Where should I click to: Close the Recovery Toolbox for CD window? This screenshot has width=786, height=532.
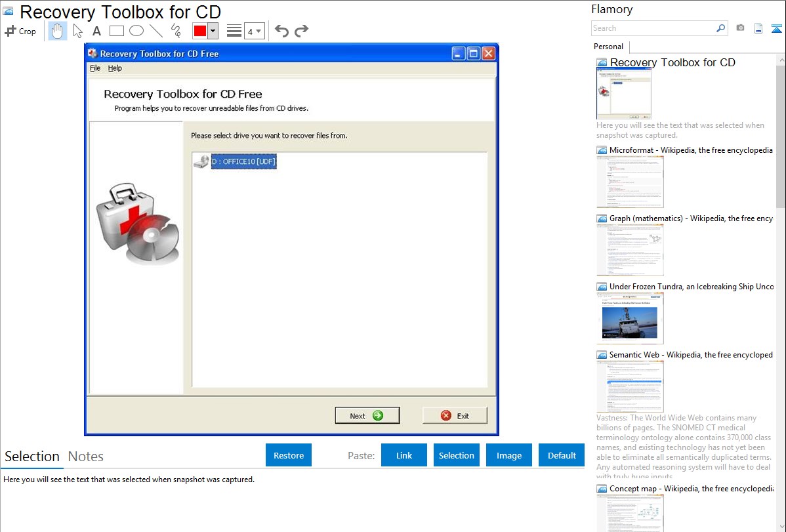[x=489, y=53]
